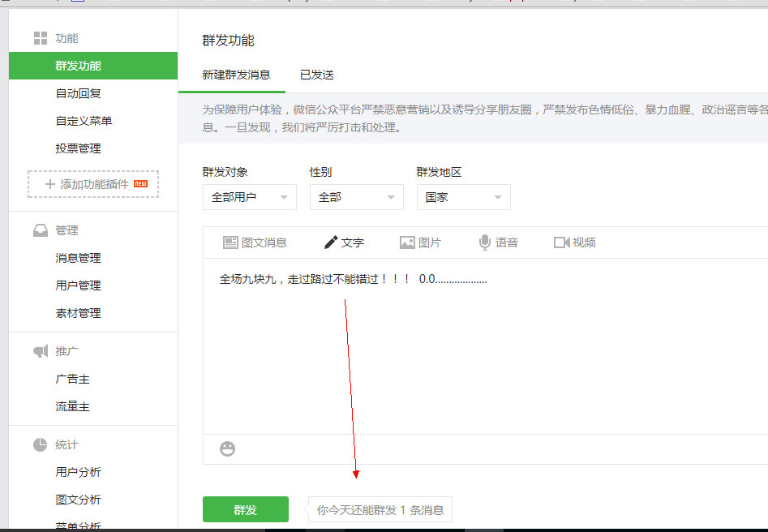Open 自动回复 in the sidebar

pyautogui.click(x=78, y=93)
